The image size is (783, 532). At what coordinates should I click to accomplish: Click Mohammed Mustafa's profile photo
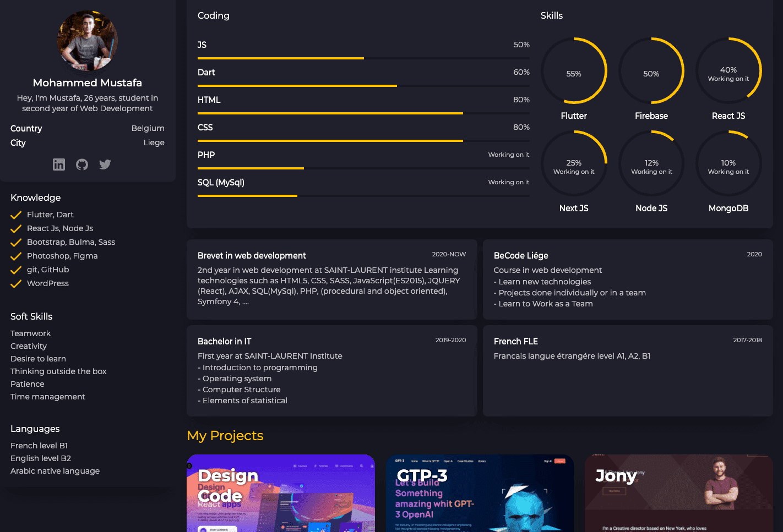(x=88, y=41)
